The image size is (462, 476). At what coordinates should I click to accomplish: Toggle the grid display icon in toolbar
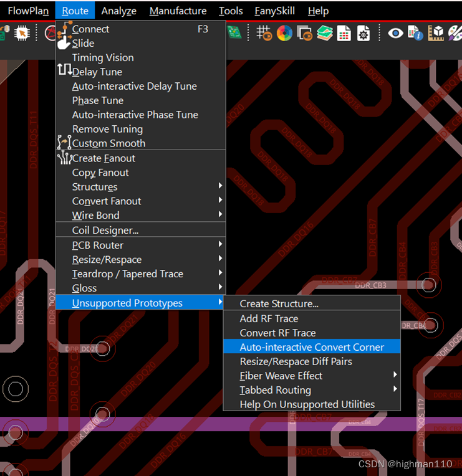[264, 33]
